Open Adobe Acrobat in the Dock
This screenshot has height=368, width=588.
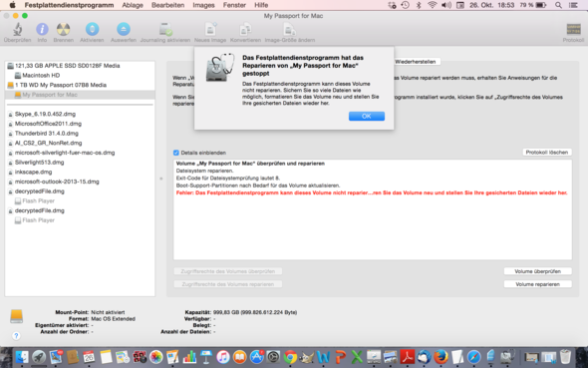[x=408, y=357]
